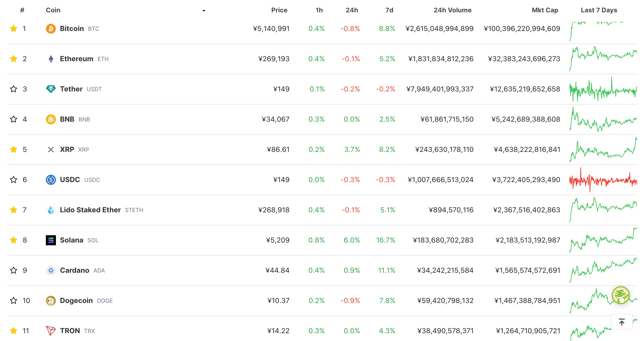Click BNB price ¥34,067
The height and width of the screenshot is (341, 644).
[276, 119]
